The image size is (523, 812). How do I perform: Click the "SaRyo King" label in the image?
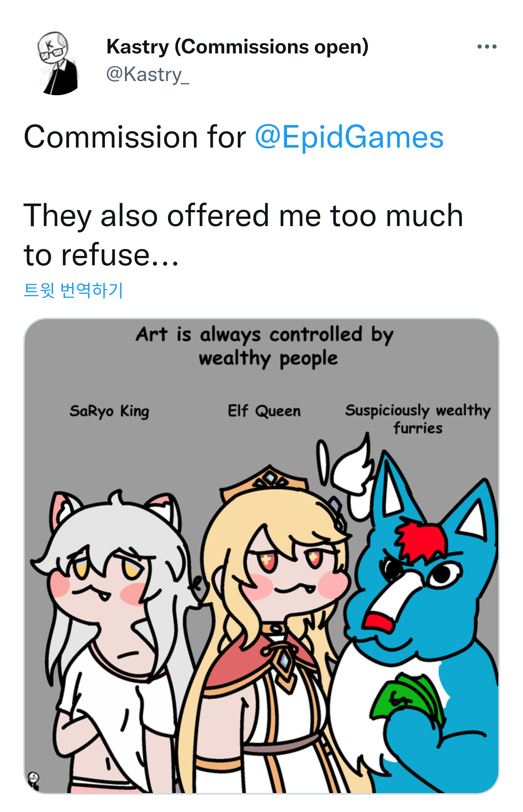(x=109, y=411)
